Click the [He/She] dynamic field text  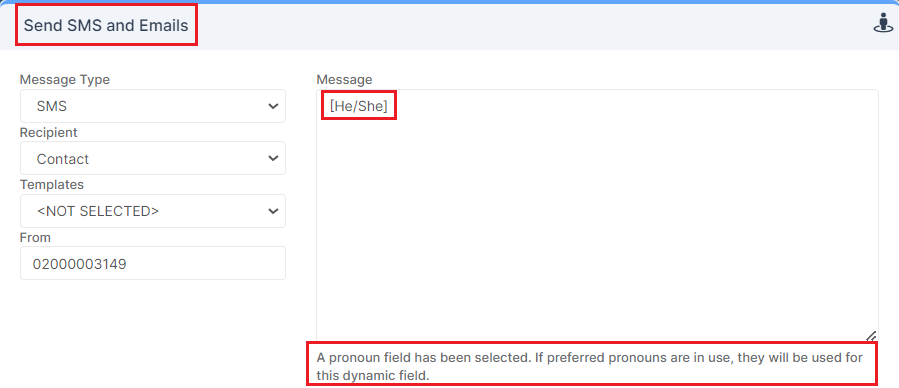point(359,106)
